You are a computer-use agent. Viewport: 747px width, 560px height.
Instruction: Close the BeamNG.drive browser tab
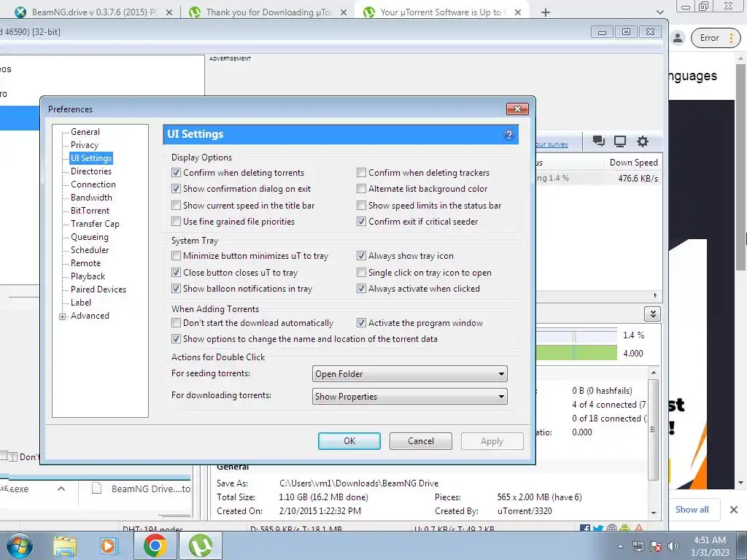[169, 12]
